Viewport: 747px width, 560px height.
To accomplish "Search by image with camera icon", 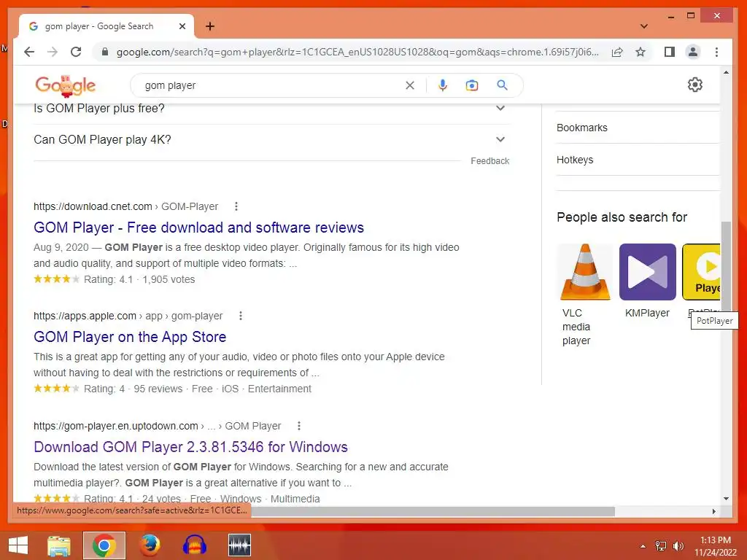I will pyautogui.click(x=472, y=85).
